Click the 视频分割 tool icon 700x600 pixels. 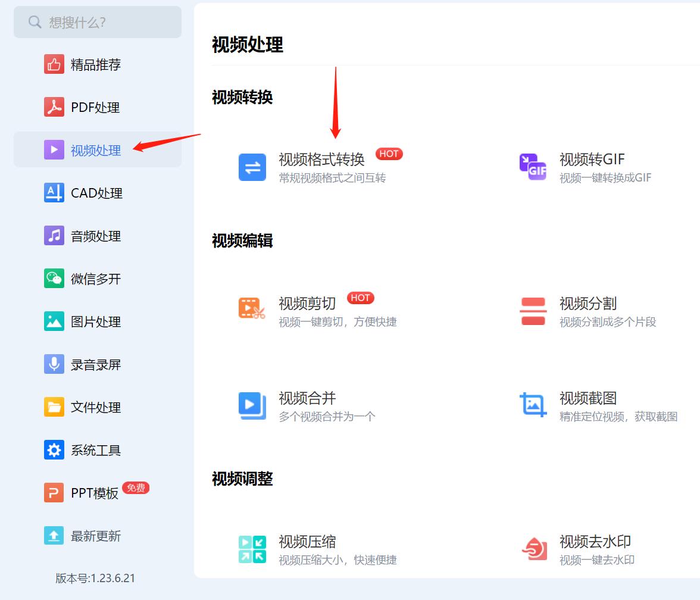click(533, 311)
